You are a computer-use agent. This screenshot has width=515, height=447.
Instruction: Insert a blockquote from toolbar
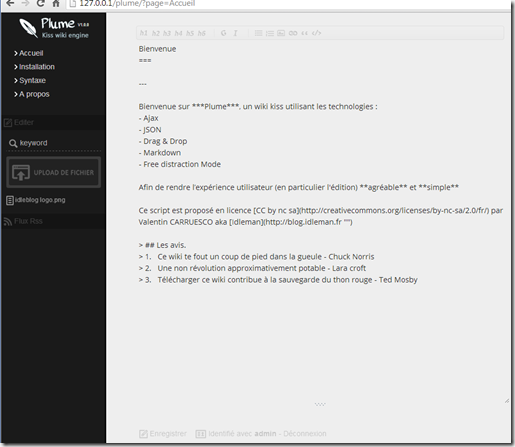[x=304, y=33]
